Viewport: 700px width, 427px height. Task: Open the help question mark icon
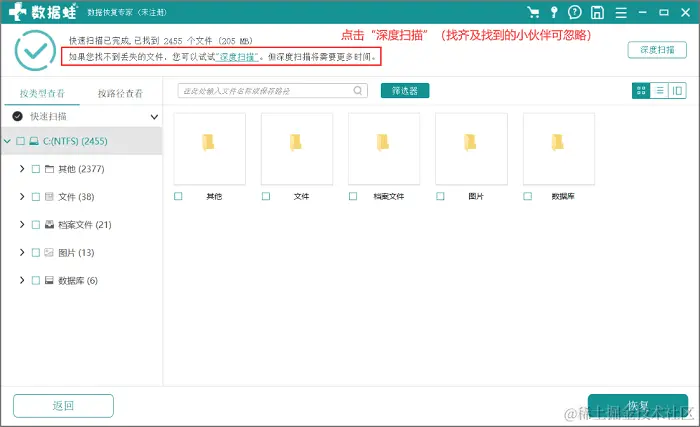pos(575,12)
